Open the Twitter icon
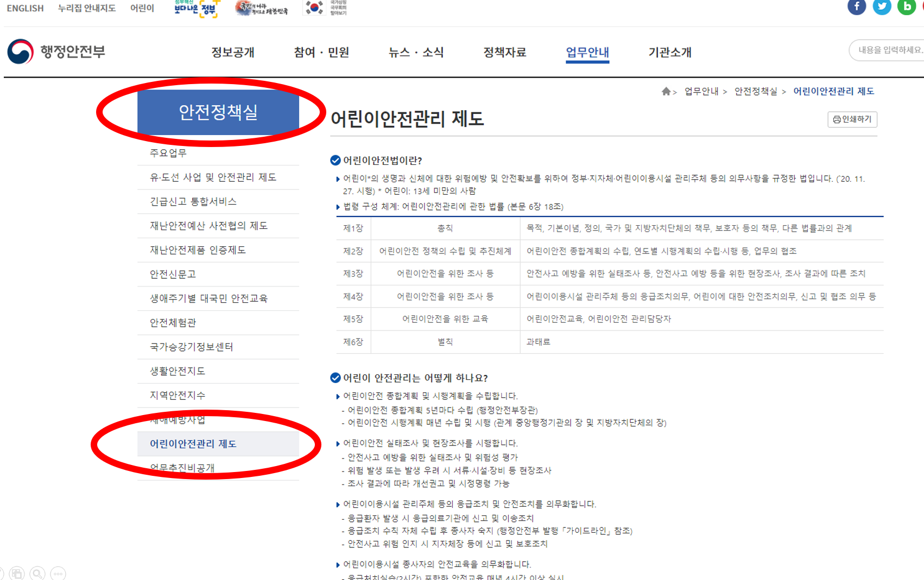The image size is (924, 580). pos(882,7)
